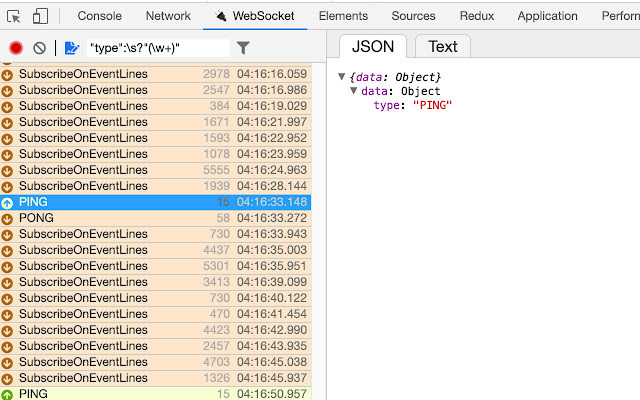
Task: Select SubscribeOnEventLines frame with length 4437
Action: click(x=156, y=250)
